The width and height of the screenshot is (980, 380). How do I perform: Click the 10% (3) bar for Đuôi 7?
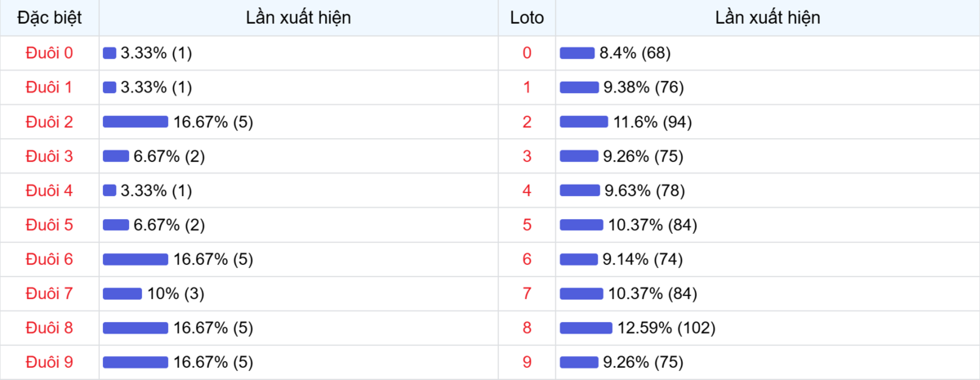[122, 293]
